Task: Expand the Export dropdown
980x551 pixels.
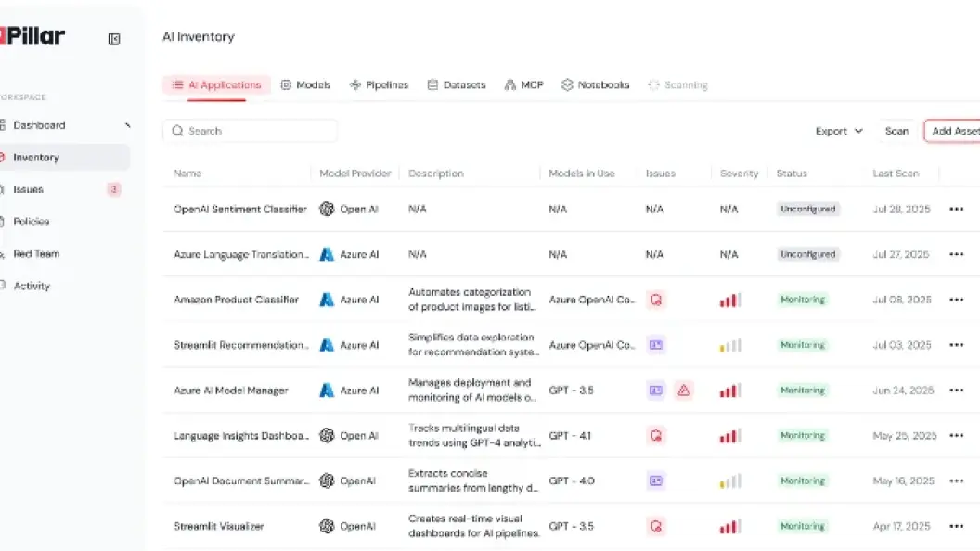Action: pos(839,131)
